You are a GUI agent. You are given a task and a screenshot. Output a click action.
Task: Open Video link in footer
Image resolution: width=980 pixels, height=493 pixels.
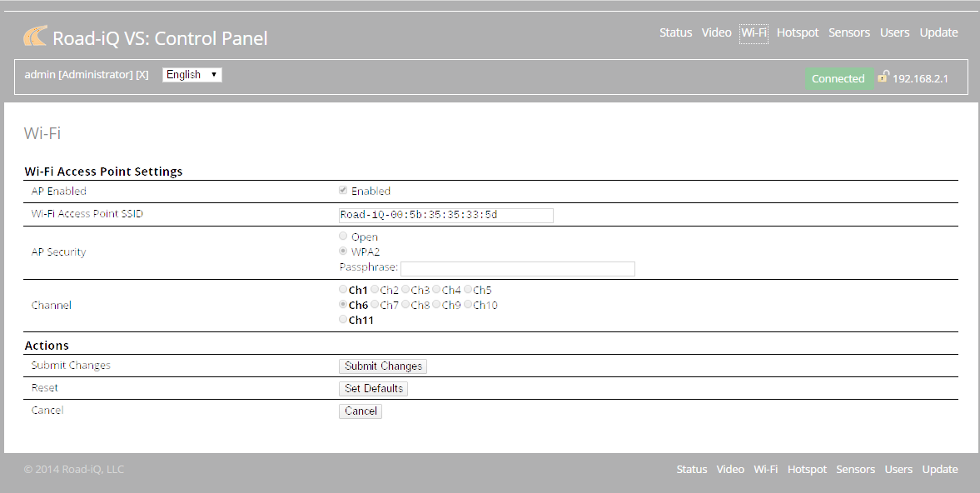click(730, 469)
